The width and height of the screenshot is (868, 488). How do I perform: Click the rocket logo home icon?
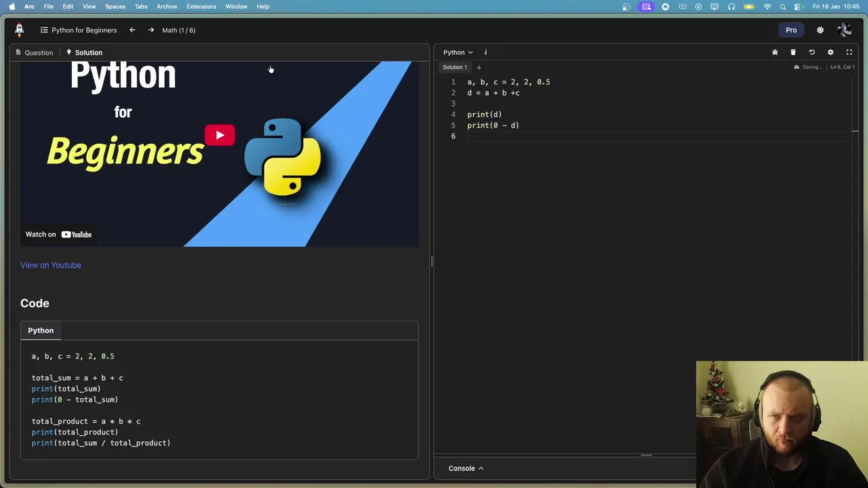[x=19, y=29]
